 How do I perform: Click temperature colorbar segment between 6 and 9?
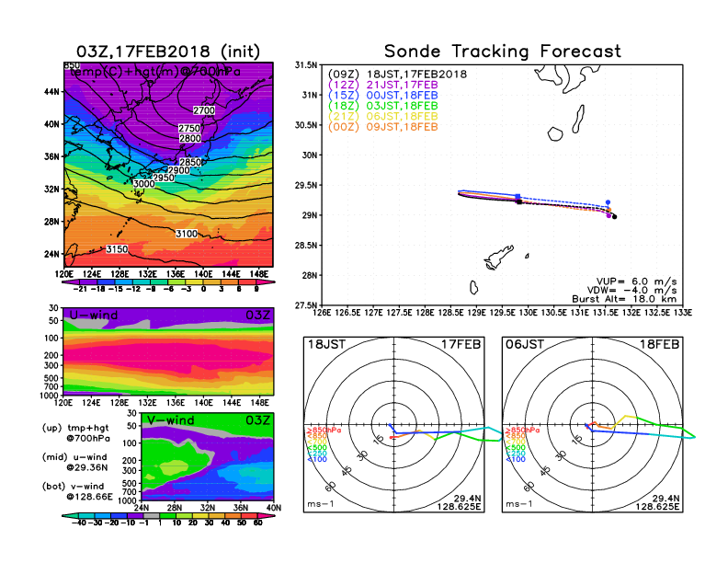tap(248, 282)
